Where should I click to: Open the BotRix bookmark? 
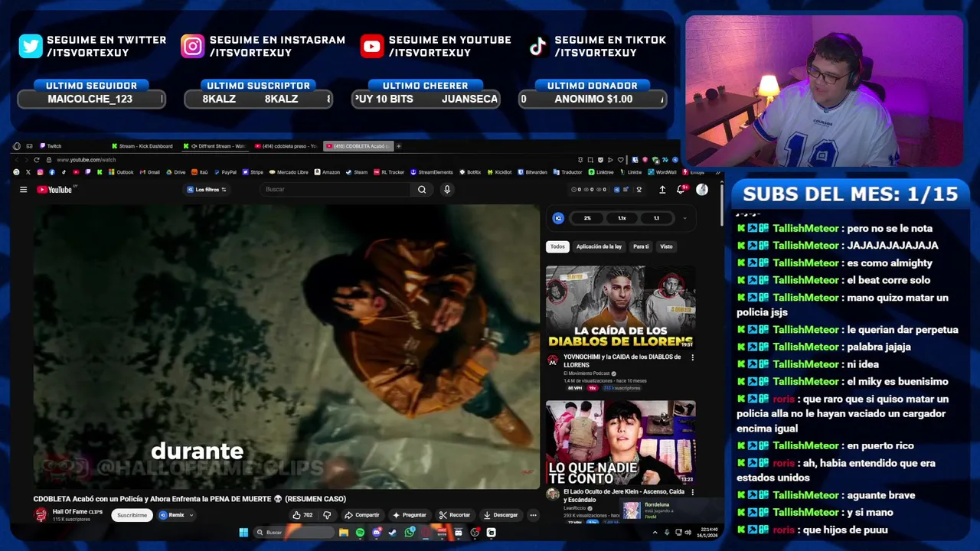(470, 172)
